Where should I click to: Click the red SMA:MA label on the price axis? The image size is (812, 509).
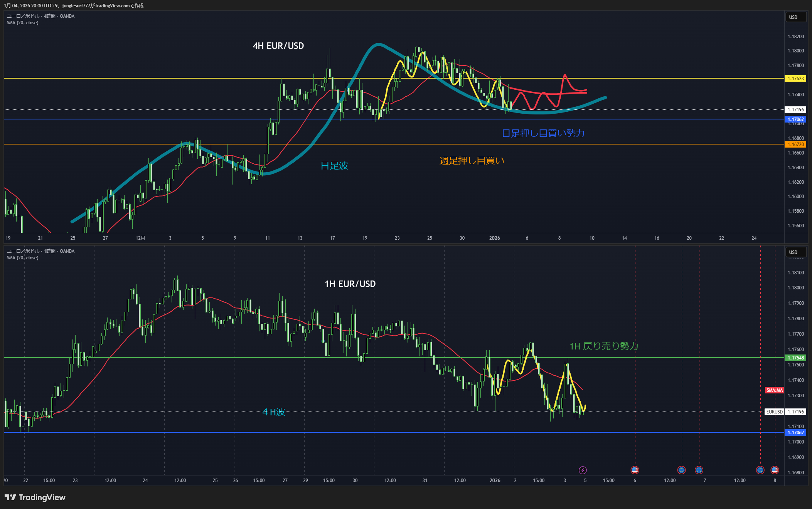[x=774, y=390]
